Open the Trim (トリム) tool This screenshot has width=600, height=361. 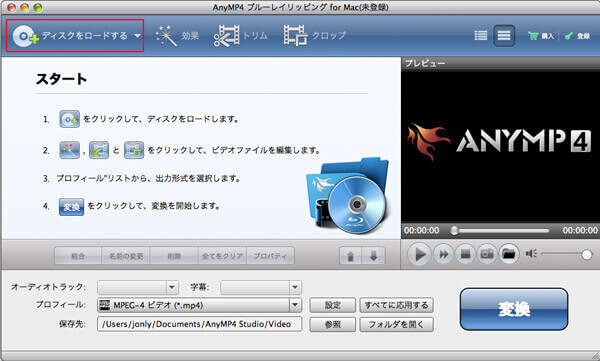(x=241, y=36)
